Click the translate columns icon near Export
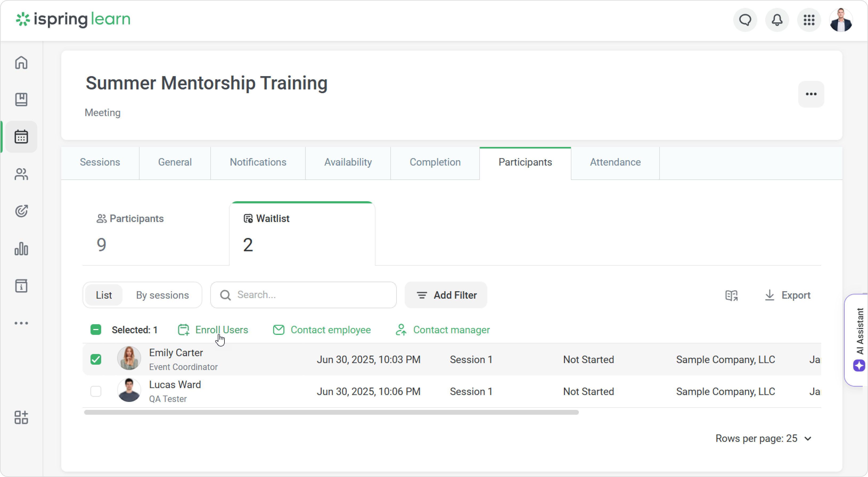 coord(731,295)
